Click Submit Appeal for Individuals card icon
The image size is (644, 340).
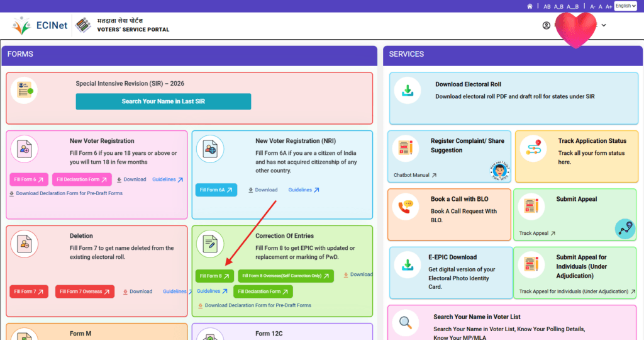[x=531, y=265]
